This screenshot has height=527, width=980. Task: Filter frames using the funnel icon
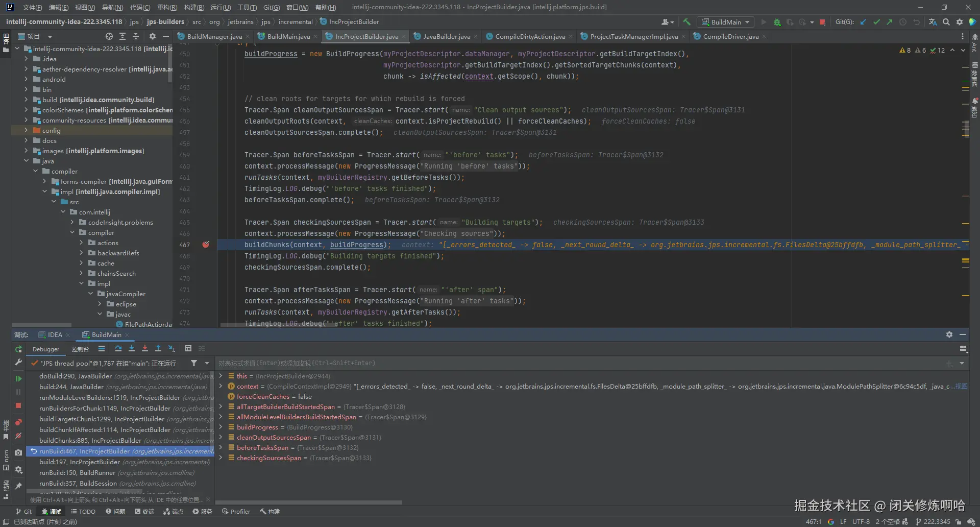(x=194, y=363)
